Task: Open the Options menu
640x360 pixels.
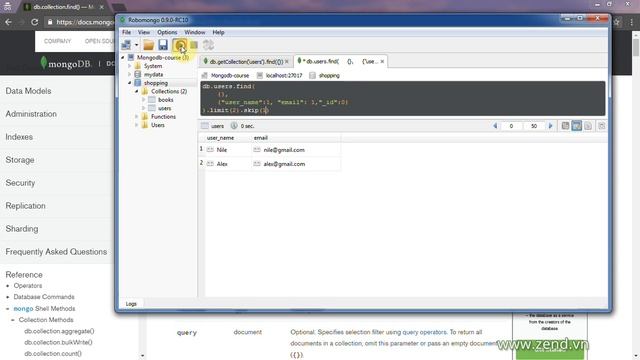Action: click(x=167, y=32)
